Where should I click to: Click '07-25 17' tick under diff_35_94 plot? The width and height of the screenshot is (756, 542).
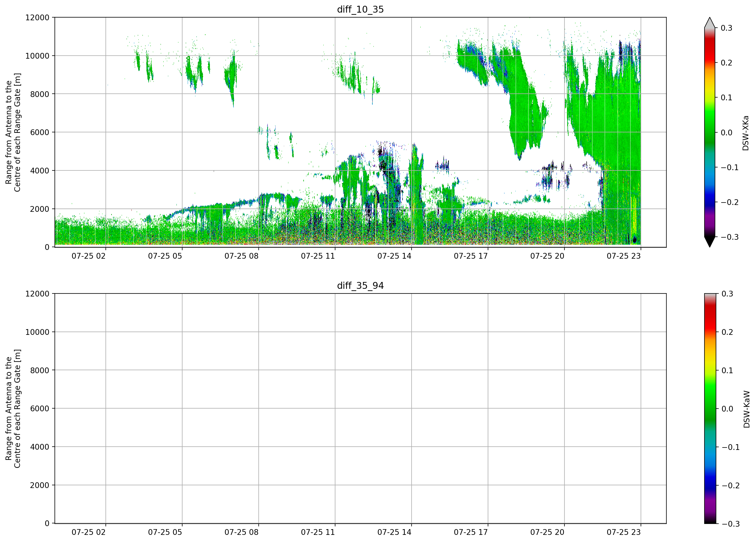471,532
